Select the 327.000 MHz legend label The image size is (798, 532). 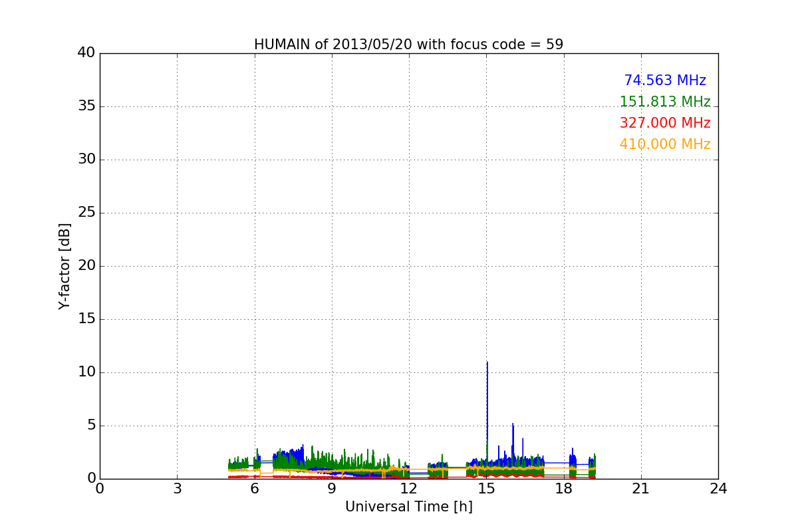[665, 123]
